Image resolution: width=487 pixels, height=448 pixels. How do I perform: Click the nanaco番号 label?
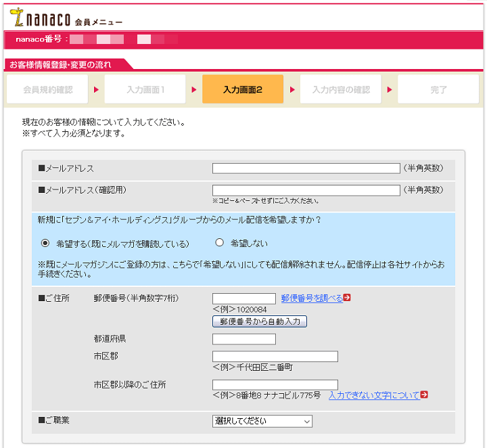click(x=39, y=39)
